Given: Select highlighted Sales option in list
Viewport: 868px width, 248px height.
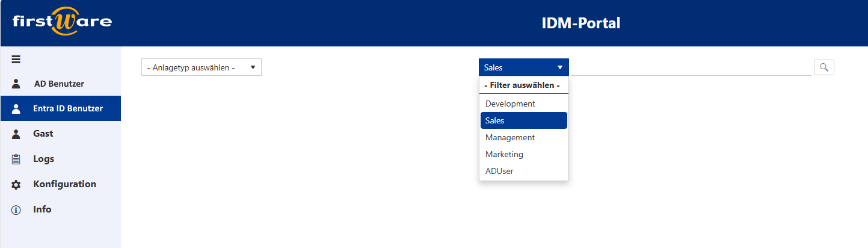Looking at the screenshot, I should [x=524, y=120].
